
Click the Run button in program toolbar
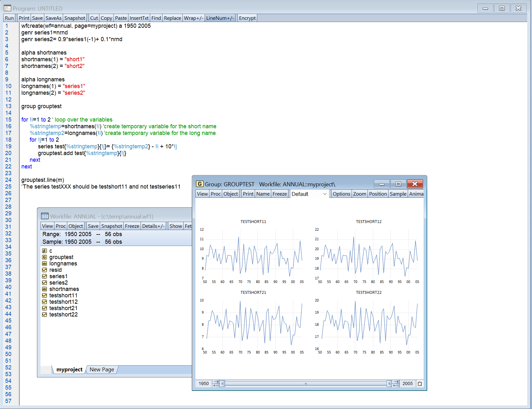pos(9,18)
